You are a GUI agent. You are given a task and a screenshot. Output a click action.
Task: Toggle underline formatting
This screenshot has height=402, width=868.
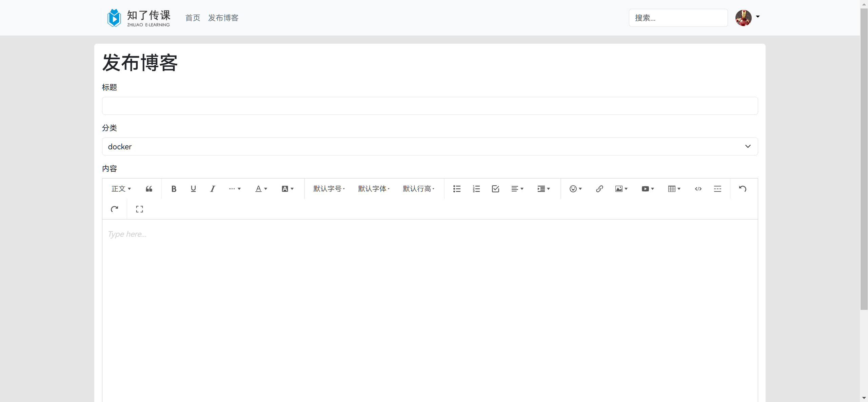(193, 189)
